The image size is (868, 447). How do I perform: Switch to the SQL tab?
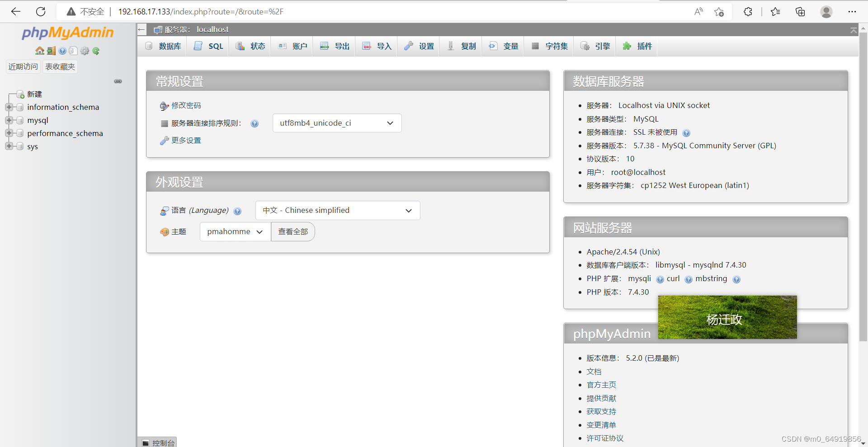click(208, 46)
